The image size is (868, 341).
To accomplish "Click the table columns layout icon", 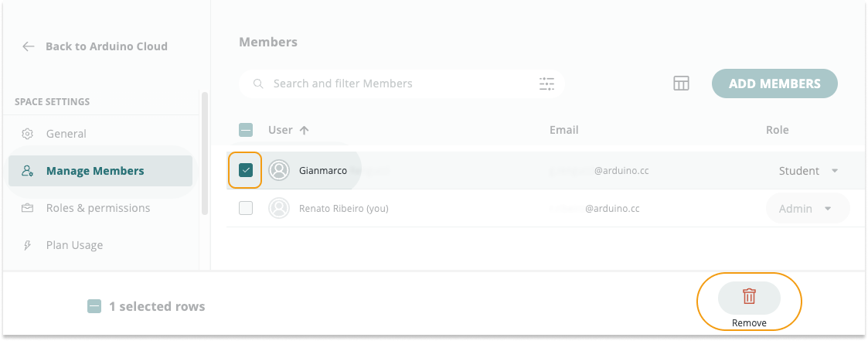I will click(681, 84).
